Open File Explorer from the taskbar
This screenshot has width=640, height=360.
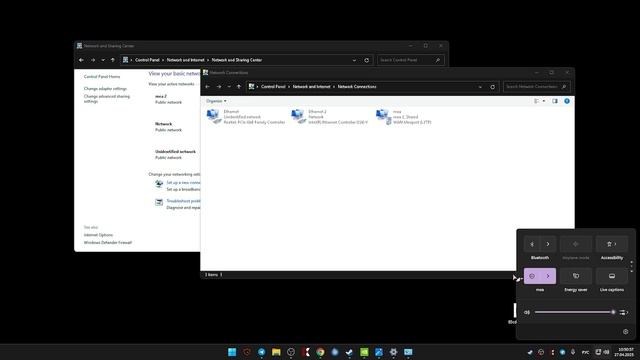pyautogui.click(x=276, y=352)
